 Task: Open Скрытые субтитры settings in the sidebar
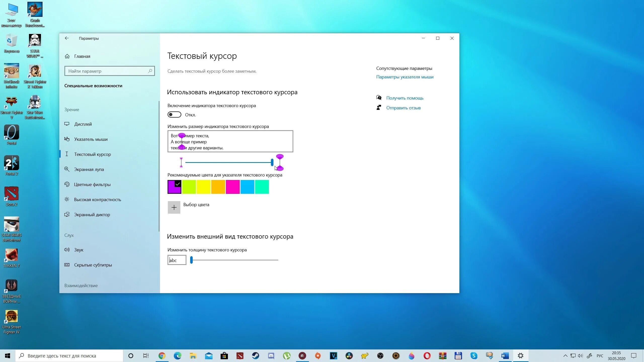[93, 265]
